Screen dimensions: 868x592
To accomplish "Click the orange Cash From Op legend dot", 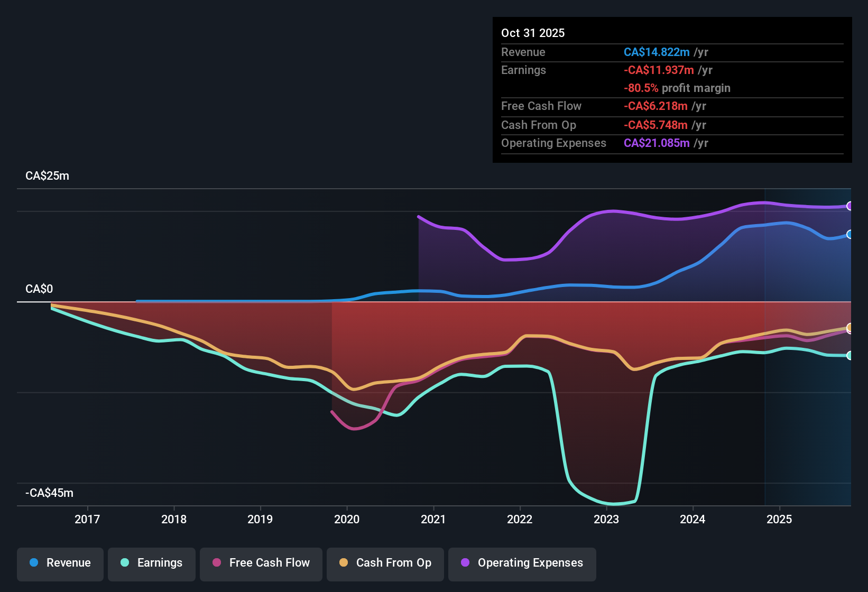I will click(343, 563).
